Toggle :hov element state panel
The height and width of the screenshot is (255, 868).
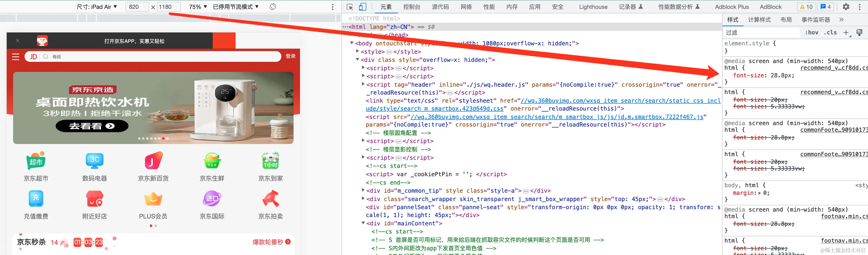click(811, 32)
